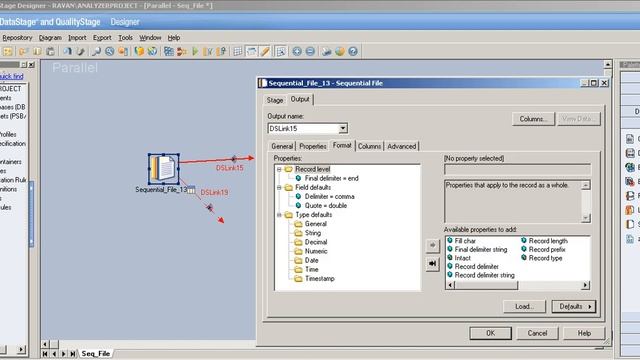Select 'Quote = double' property
Screen dimensions: 640x360
click(x=326, y=206)
